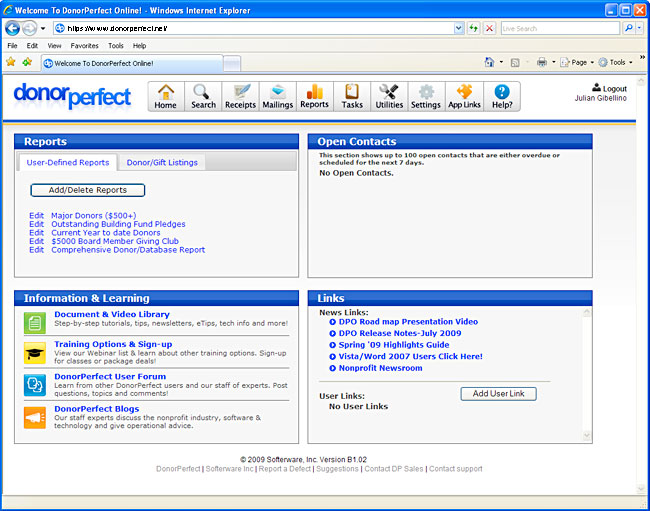Click the Links panel scrollbar down arrow

(587, 436)
